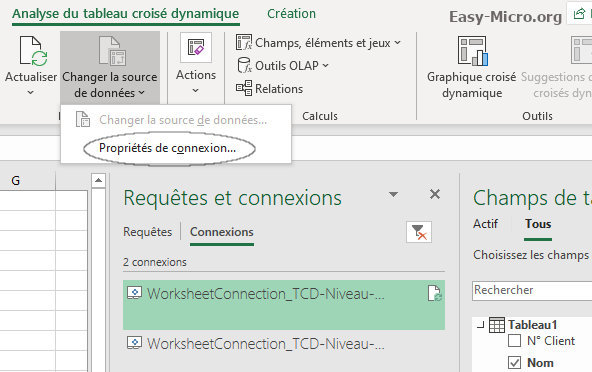The width and height of the screenshot is (592, 372).
Task: Click the Changer la source de données button
Action: pyautogui.click(x=110, y=67)
